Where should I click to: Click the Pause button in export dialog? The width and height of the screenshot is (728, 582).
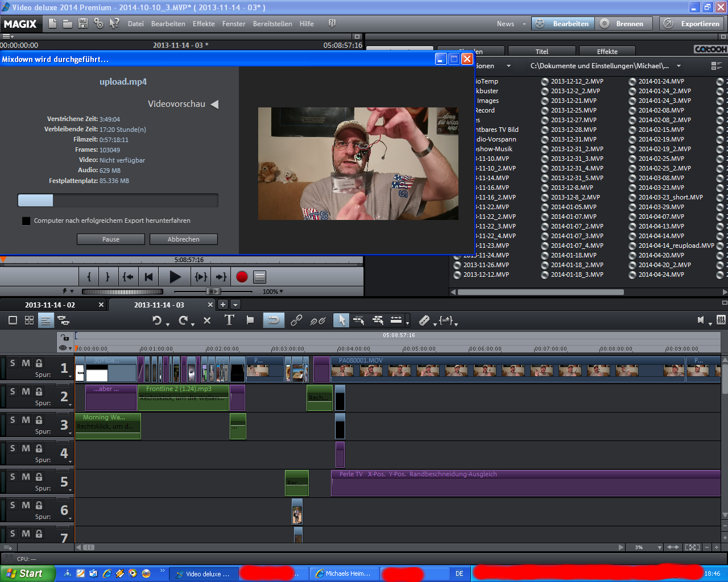(110, 239)
